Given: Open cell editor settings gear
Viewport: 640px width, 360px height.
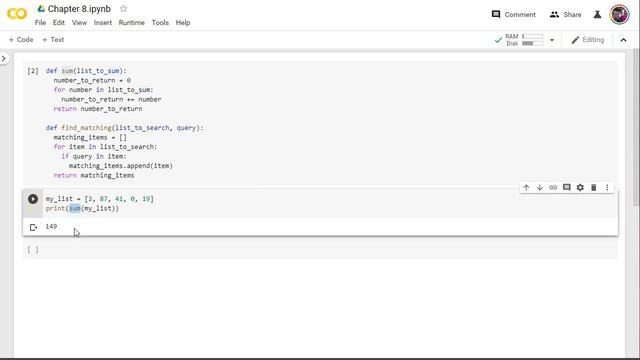Looking at the screenshot, I should click(580, 187).
